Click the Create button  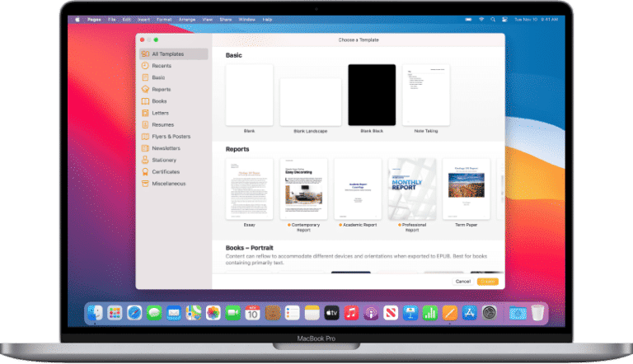click(x=488, y=282)
